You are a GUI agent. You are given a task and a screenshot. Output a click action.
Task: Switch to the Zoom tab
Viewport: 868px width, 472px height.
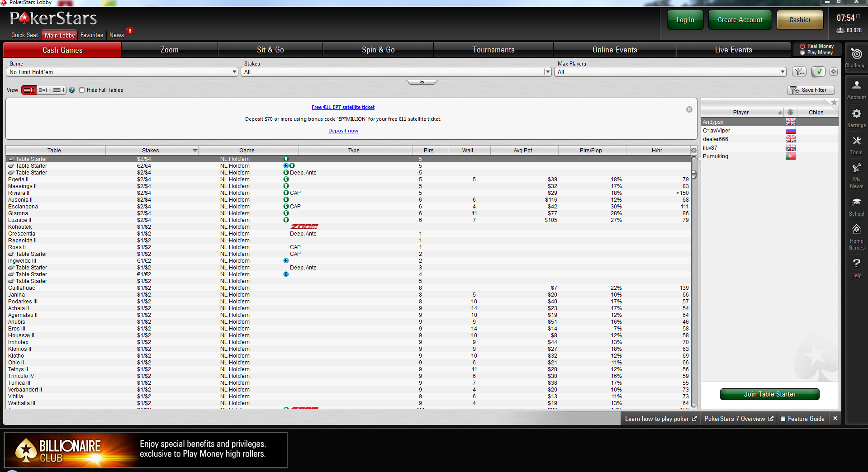pyautogui.click(x=170, y=50)
